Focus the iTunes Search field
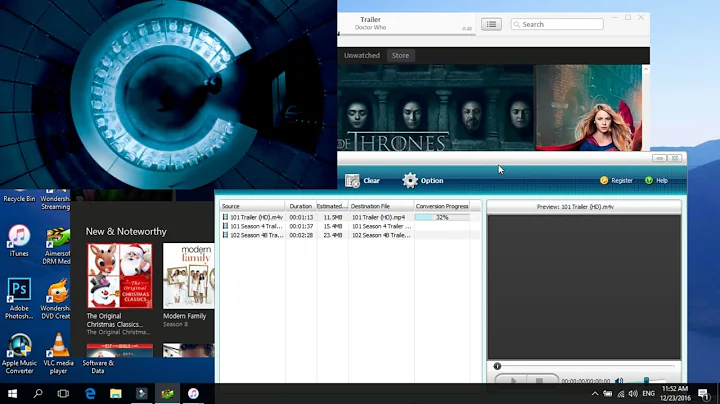The width and height of the screenshot is (720, 404). click(x=557, y=24)
